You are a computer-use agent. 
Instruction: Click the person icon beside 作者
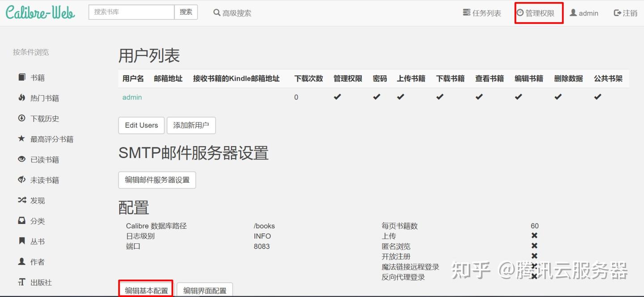point(22,262)
